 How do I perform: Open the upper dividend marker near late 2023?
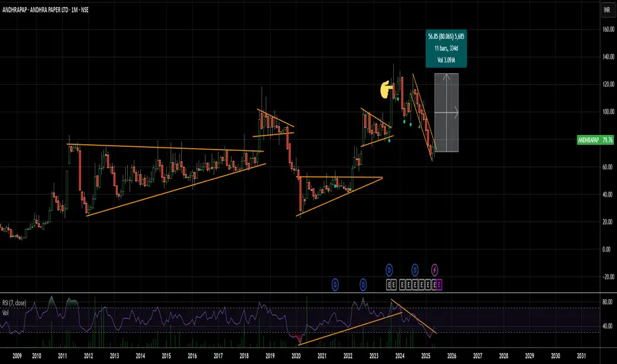389,270
